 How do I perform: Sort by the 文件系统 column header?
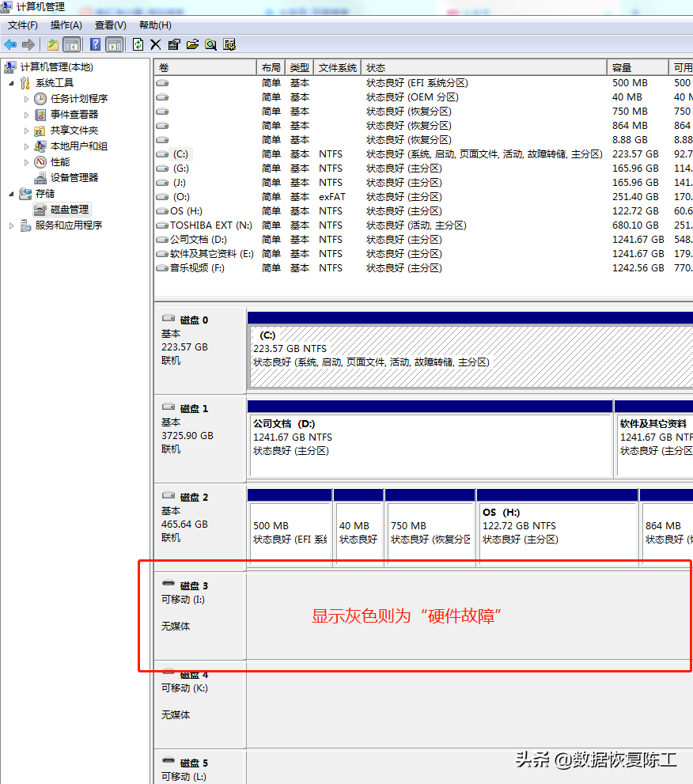[x=338, y=67]
